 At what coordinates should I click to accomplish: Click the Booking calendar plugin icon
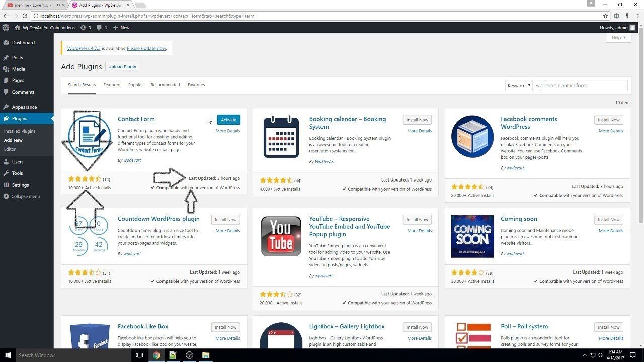[x=281, y=137]
